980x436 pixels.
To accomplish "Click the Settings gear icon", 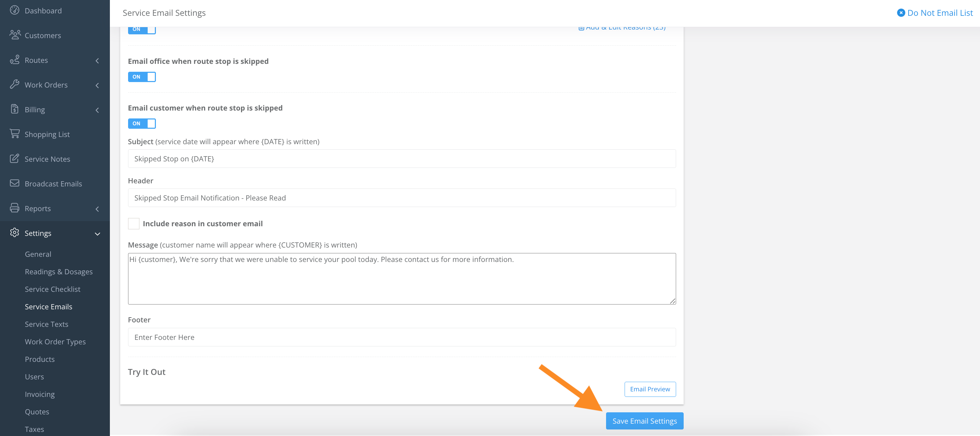I will [14, 233].
